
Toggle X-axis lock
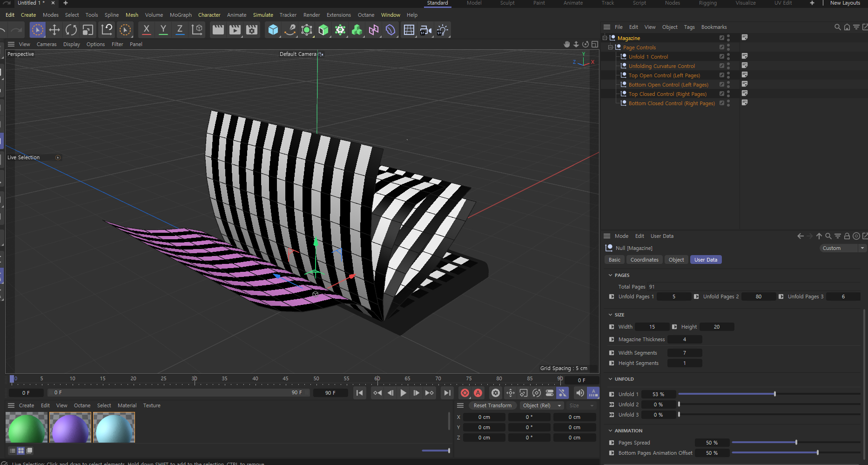[x=146, y=30]
